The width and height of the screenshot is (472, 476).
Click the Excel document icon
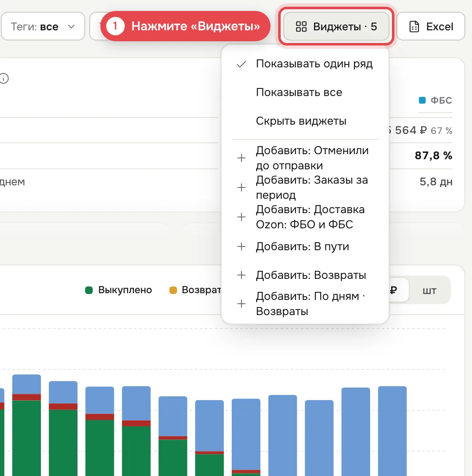pyautogui.click(x=414, y=27)
